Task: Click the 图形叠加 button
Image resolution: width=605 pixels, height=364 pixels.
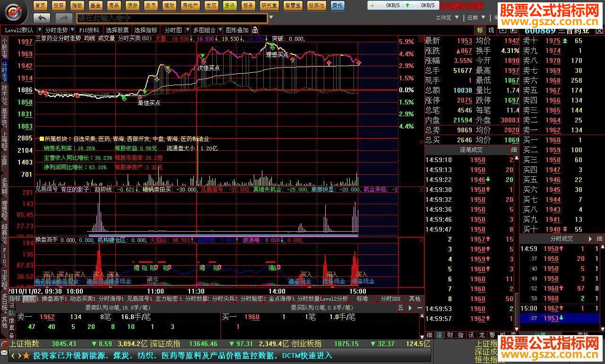Action: click(x=237, y=30)
